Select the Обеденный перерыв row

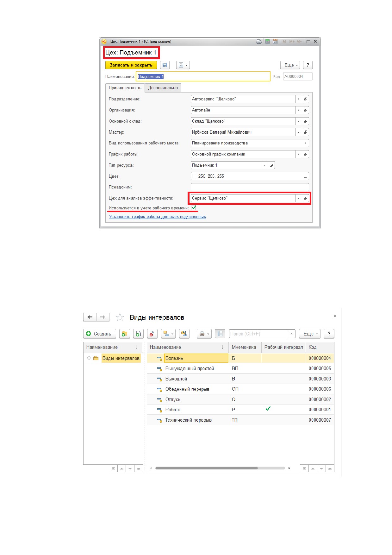[x=240, y=389]
